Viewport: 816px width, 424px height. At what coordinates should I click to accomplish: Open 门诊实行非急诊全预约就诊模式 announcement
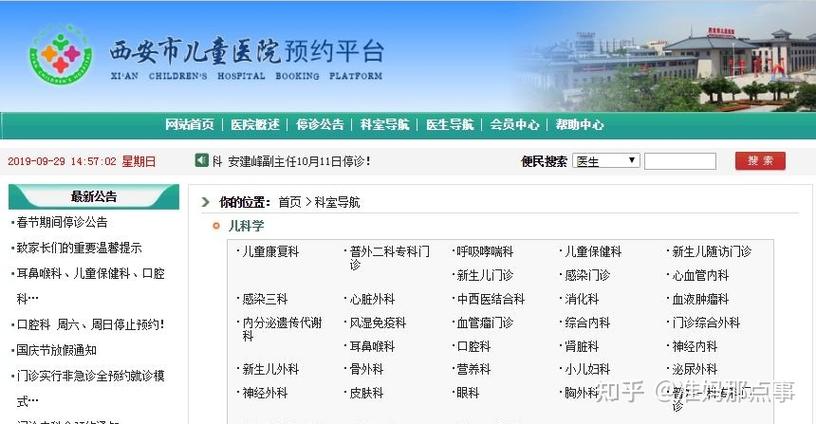[90, 388]
